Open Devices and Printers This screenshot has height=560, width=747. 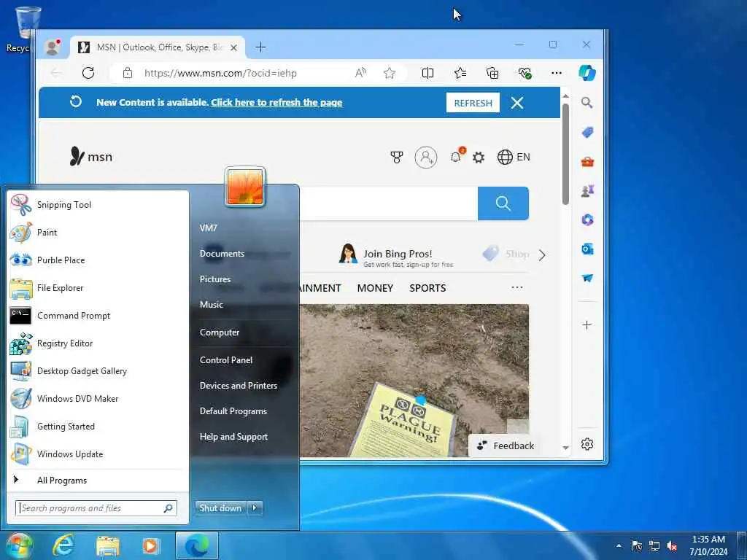pos(239,386)
